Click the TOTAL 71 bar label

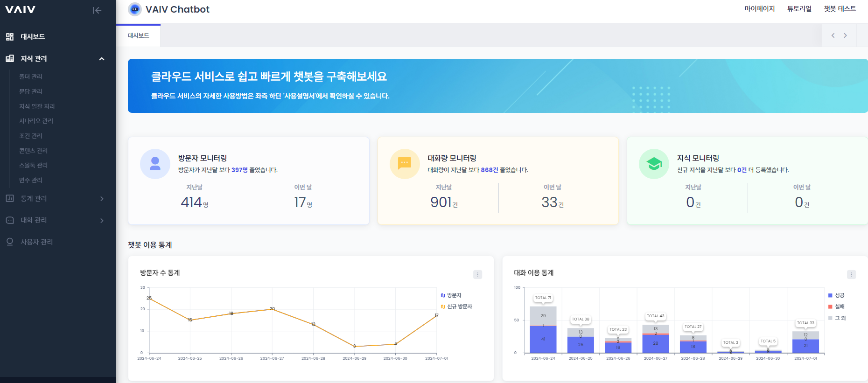(543, 298)
